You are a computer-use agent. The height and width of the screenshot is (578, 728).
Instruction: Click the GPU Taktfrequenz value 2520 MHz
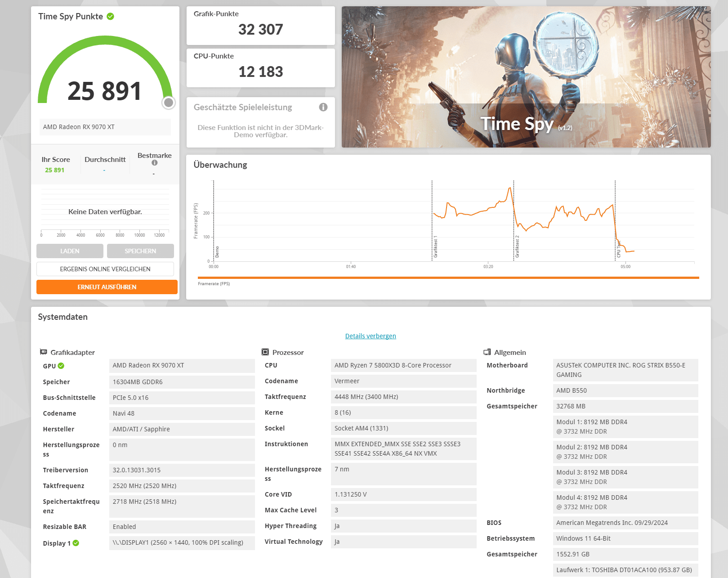182,486
